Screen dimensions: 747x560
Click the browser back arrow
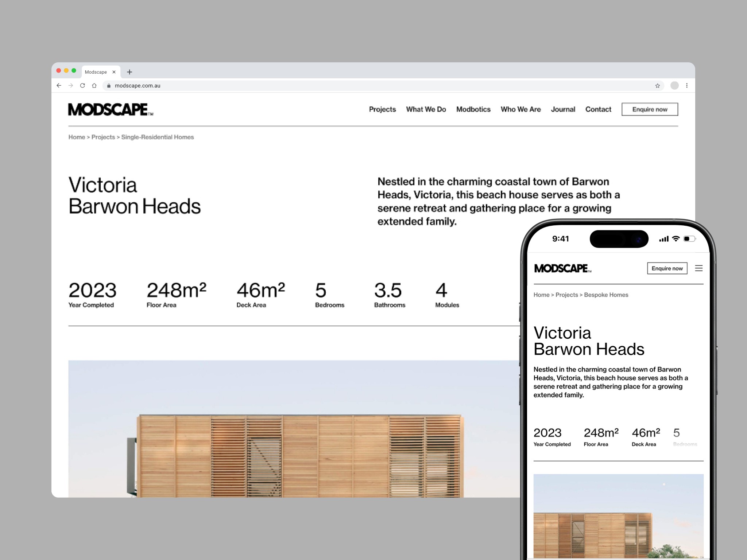[59, 86]
